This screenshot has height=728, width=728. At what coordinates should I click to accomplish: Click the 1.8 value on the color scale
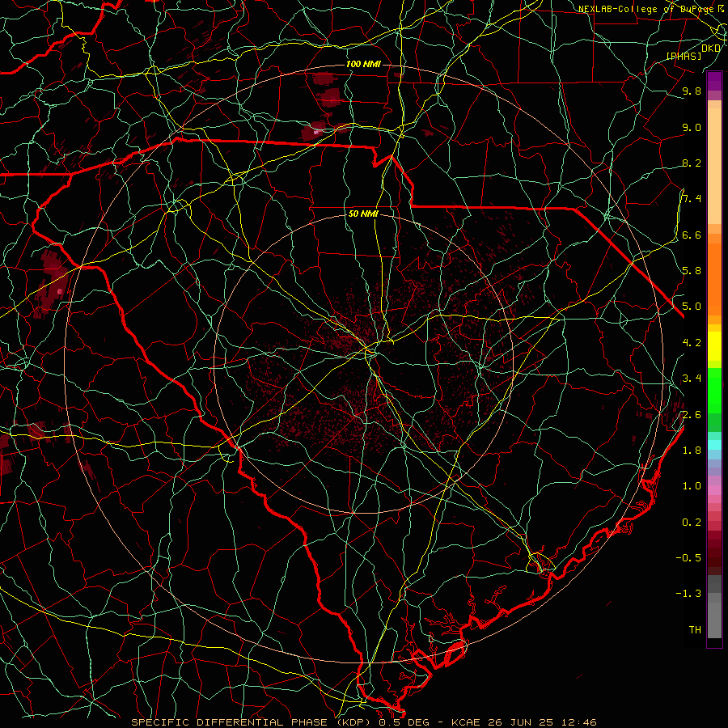tap(692, 451)
